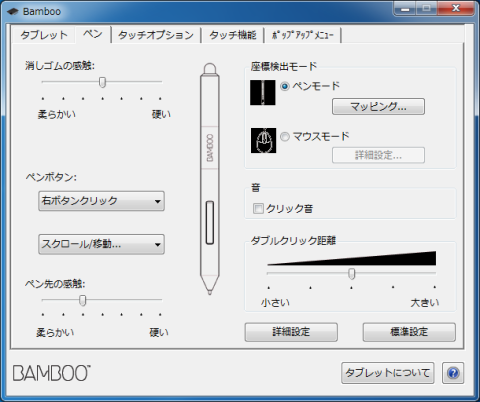The width and height of the screenshot is (480, 402).
Task: Switch to the ポップアップメニュー tab
Action: pyautogui.click(x=303, y=35)
